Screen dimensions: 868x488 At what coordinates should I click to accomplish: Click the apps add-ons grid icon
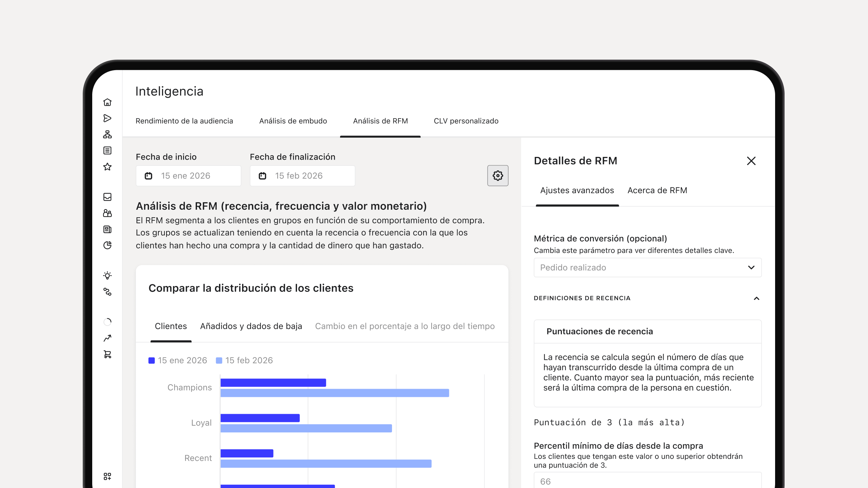107,476
